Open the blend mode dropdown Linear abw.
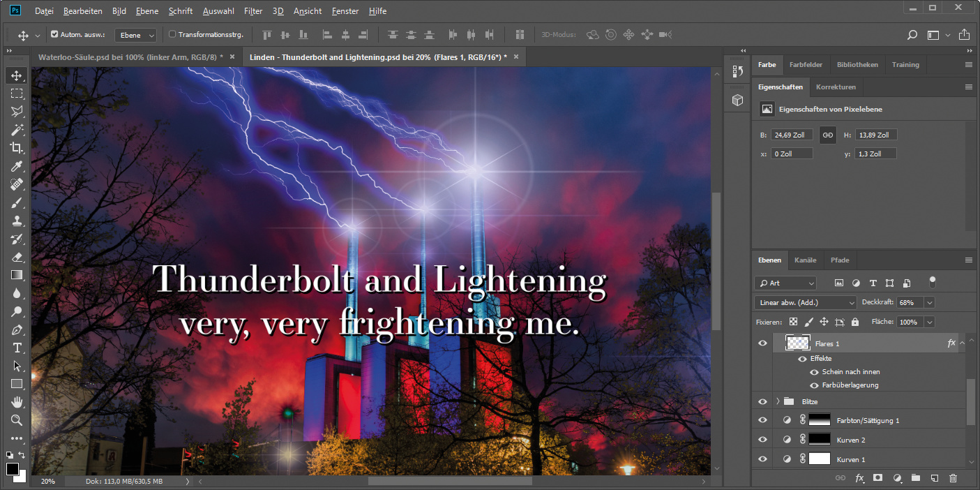Screen dimensions: 980x490 click(x=805, y=302)
